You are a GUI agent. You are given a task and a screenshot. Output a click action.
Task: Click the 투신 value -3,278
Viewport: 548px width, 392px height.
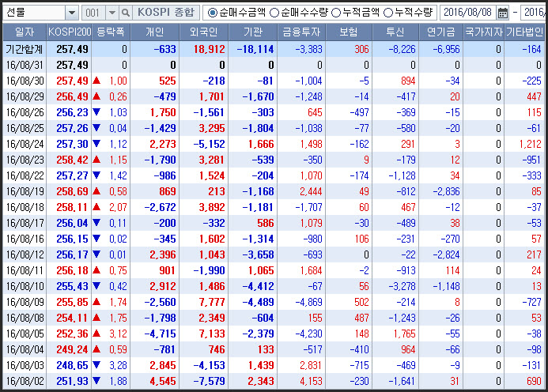tap(402, 286)
